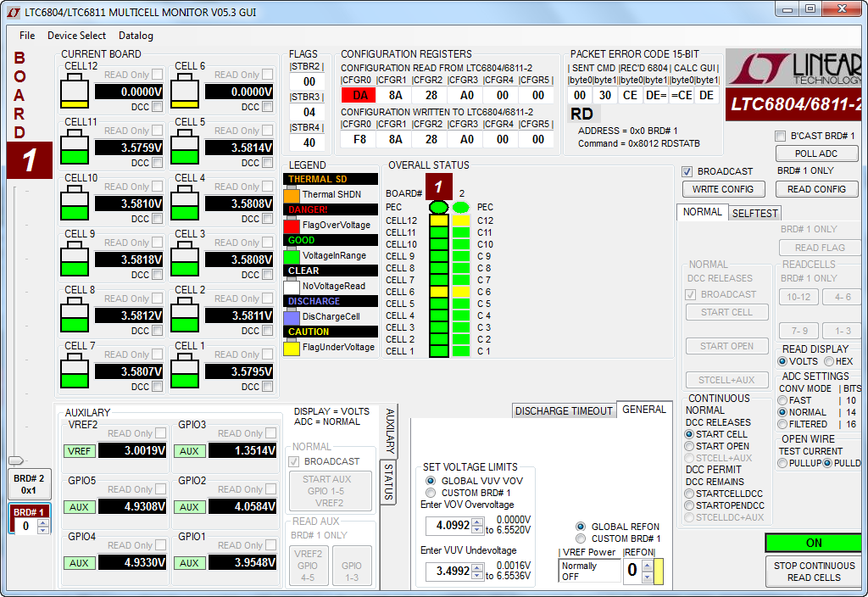Decrease the VUV undervoltage value
This screenshot has width=868, height=597.
coord(477,576)
